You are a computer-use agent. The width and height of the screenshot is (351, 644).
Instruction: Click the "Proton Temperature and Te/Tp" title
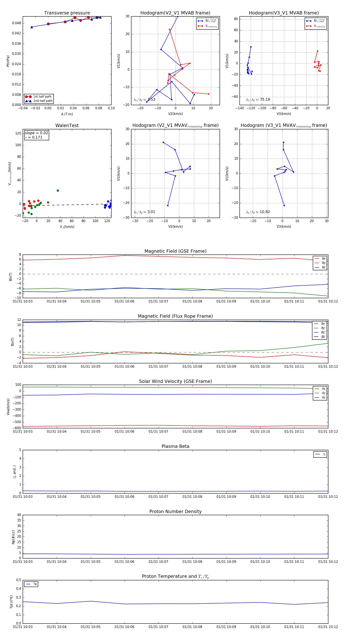tap(175, 576)
